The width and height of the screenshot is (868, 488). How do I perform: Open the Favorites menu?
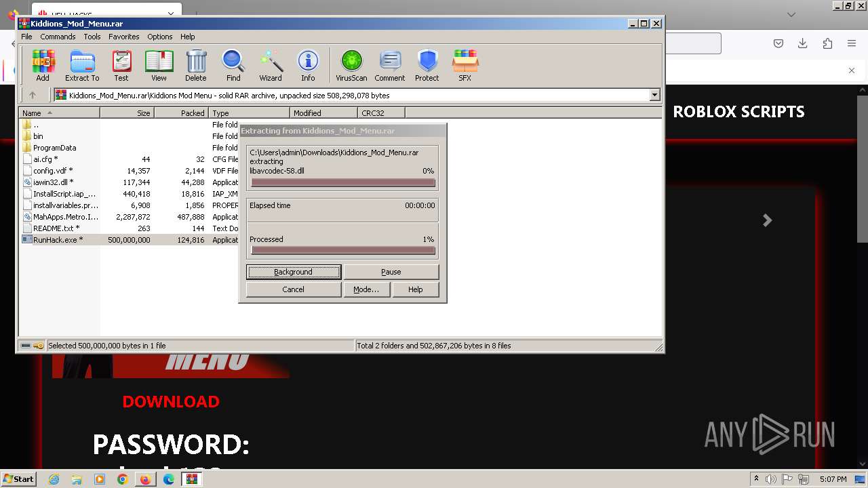pyautogui.click(x=124, y=37)
